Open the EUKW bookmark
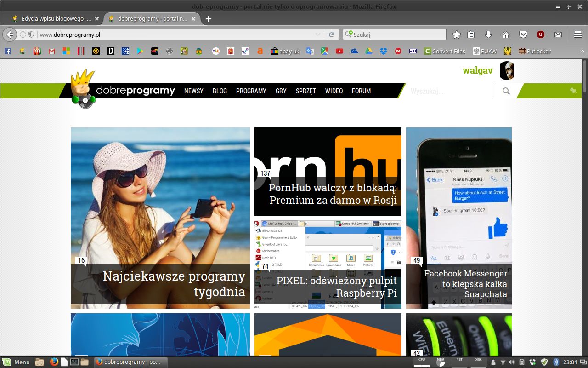The image size is (588, 368). [485, 51]
